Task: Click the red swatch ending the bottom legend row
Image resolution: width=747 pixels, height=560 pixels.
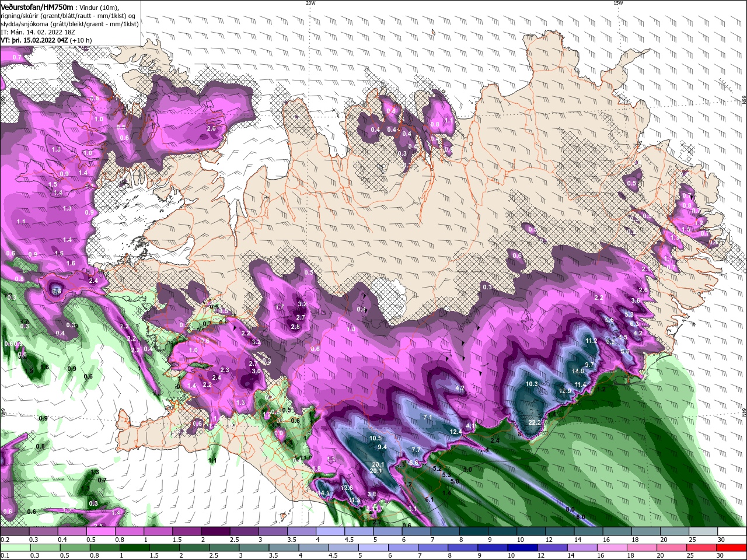Action: click(x=732, y=548)
